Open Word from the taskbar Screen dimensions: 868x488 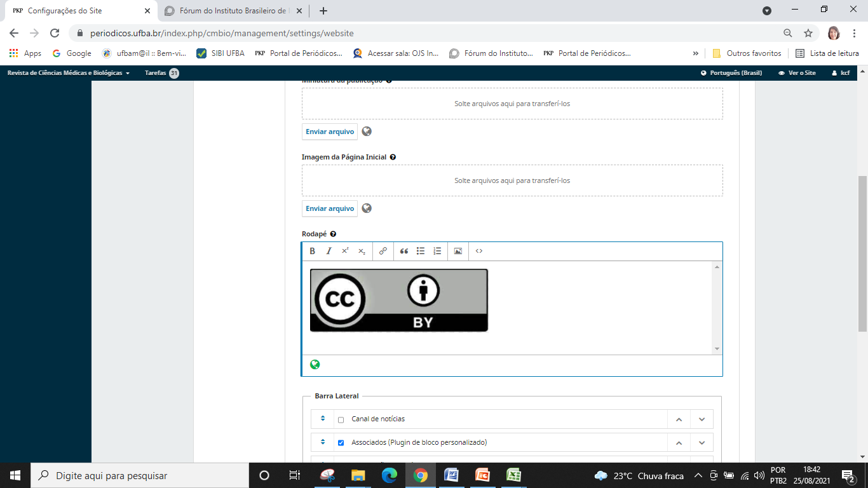(x=451, y=475)
